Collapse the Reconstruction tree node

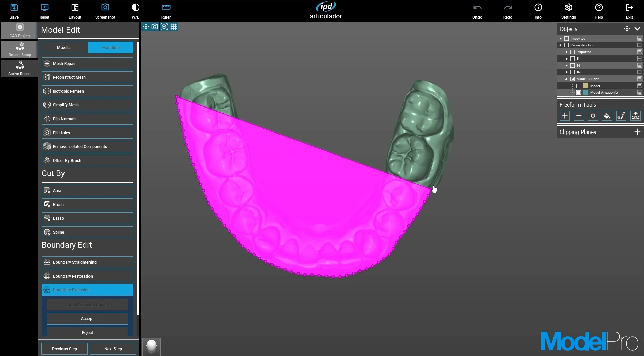(x=561, y=45)
